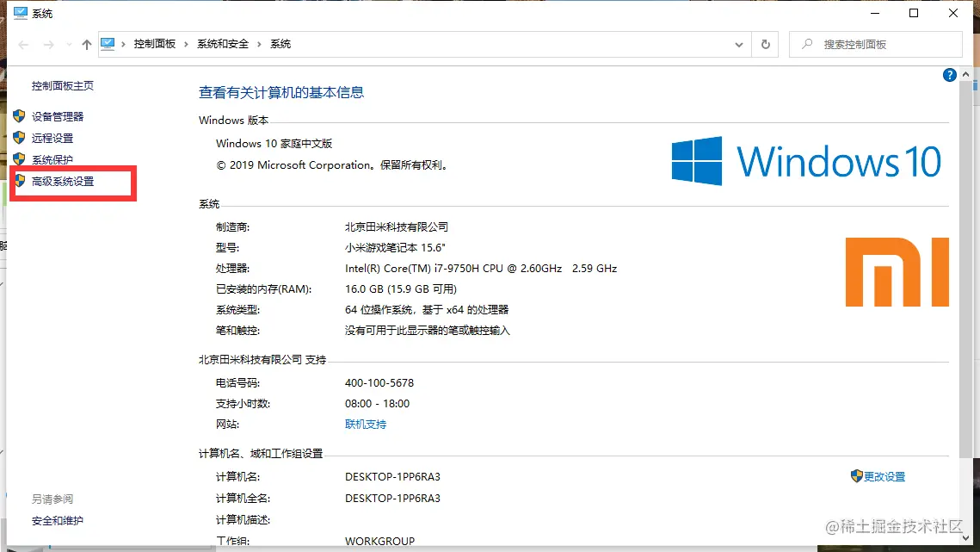Select the text 北京田米科技有限公司 manufacturer value
This screenshot has height=552, width=980.
397,227
